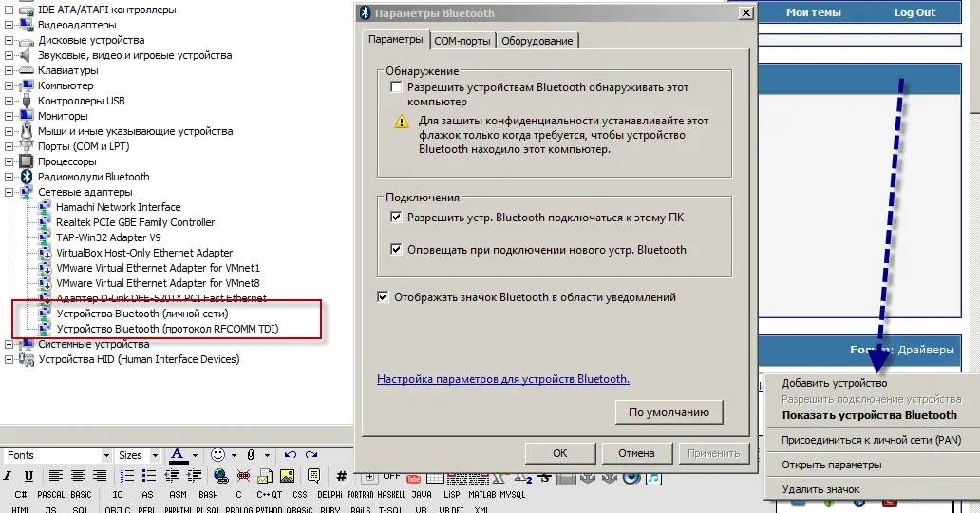Switch to the Оборудование tab

click(x=537, y=41)
